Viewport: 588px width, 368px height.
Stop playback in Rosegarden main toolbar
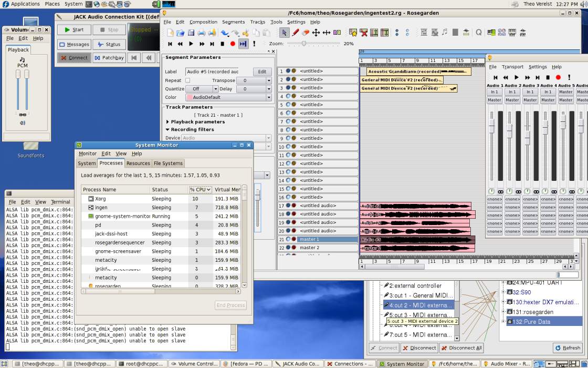pos(223,44)
